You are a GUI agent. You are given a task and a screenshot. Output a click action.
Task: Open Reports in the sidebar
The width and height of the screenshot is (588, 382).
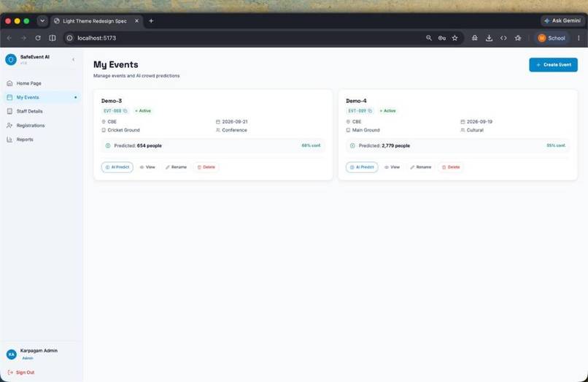click(42, 140)
